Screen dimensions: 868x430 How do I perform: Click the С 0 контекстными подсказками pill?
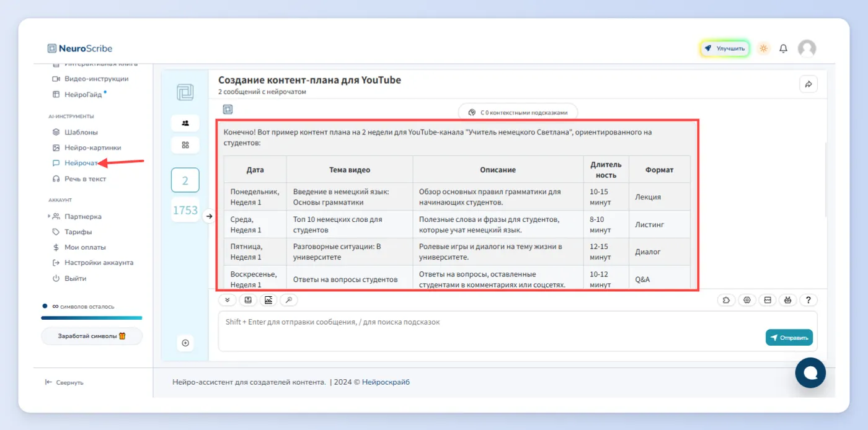pos(518,113)
